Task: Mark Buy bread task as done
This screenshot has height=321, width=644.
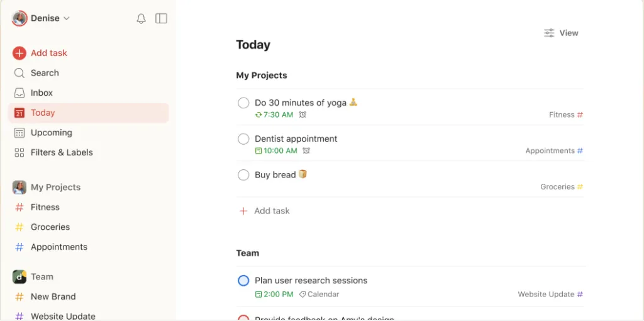Action: tap(243, 175)
